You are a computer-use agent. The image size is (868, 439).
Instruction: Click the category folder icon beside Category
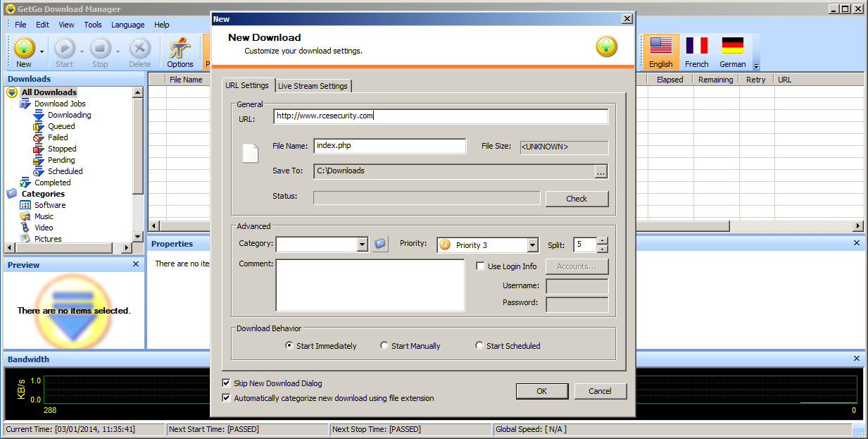pyautogui.click(x=380, y=244)
